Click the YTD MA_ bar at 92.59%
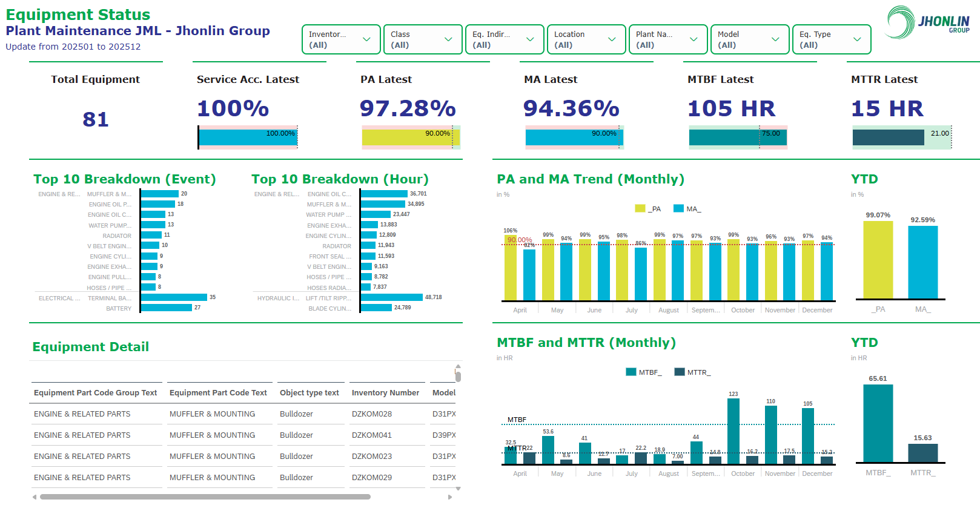The height and width of the screenshot is (508, 980). (923, 262)
